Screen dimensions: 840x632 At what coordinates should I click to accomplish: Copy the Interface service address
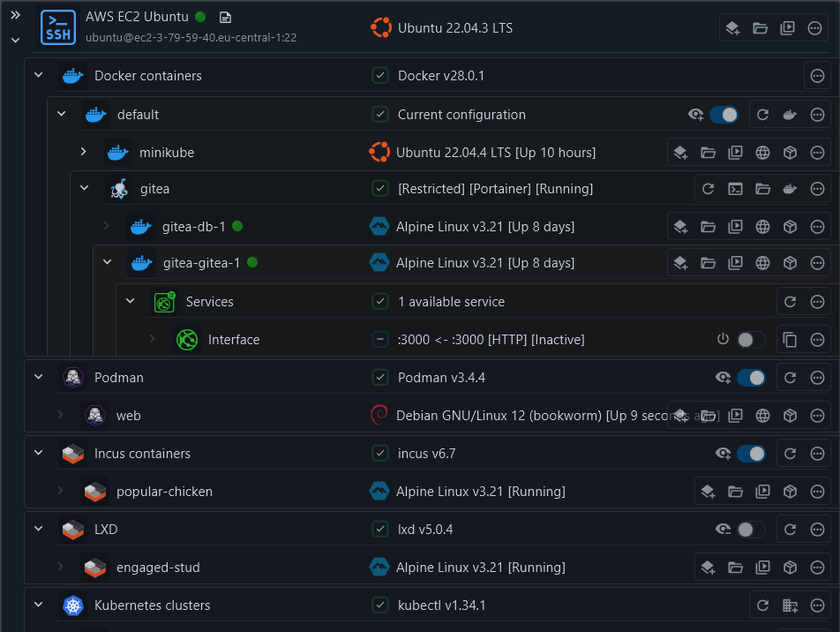(x=790, y=339)
